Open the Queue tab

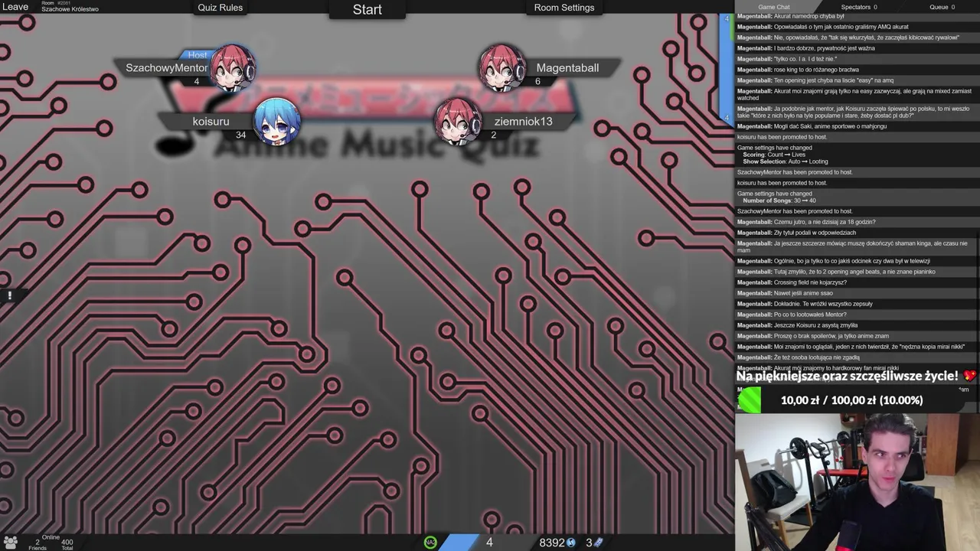[942, 7]
